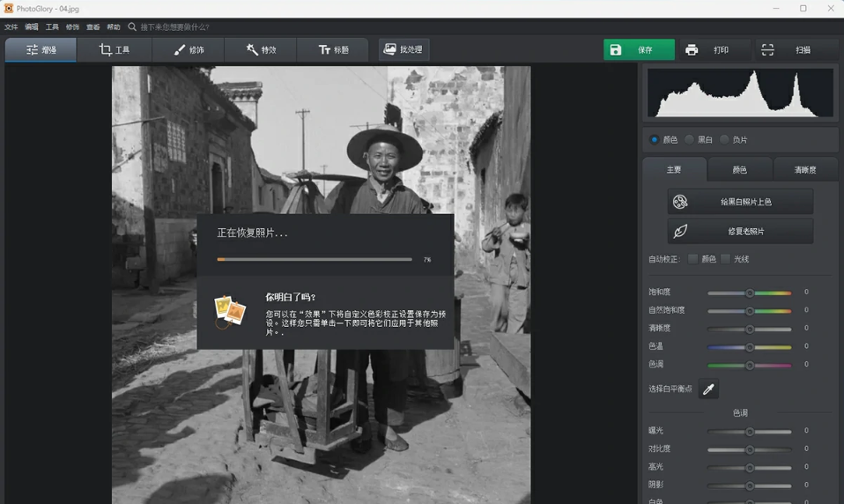Click the search box 接下来您想要做什么

(174, 27)
